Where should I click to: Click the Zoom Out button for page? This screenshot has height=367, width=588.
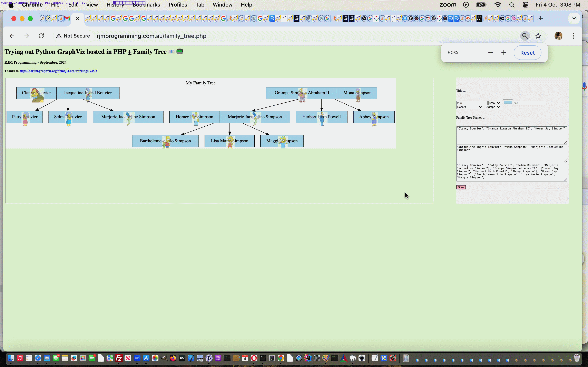tap(490, 52)
